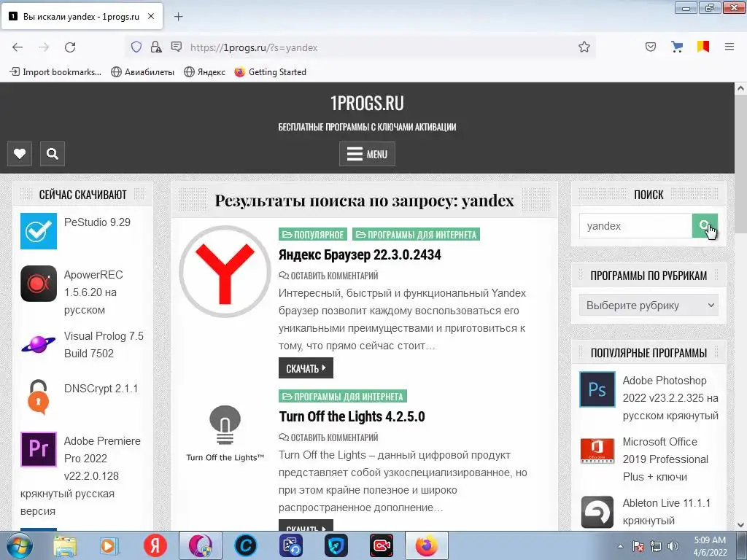Click the padlock site info icon
The width and height of the screenshot is (747, 560).
156,47
